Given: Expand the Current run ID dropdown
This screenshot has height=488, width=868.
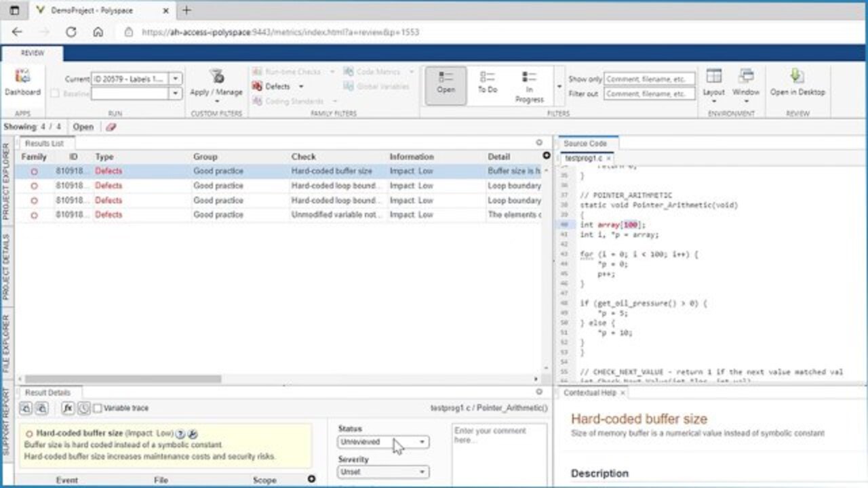Looking at the screenshot, I should pos(176,79).
